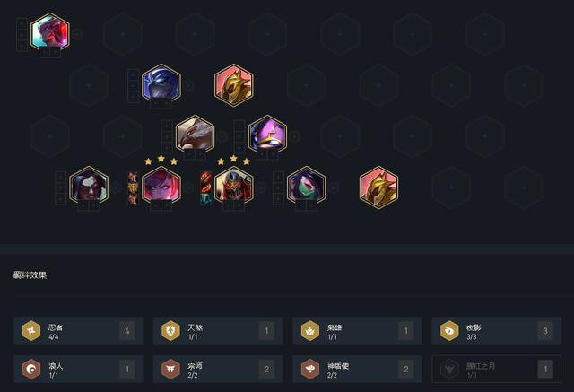This screenshot has width=574, height=392.
Task: Select the purple Kennen champion portrait
Action: (267, 135)
